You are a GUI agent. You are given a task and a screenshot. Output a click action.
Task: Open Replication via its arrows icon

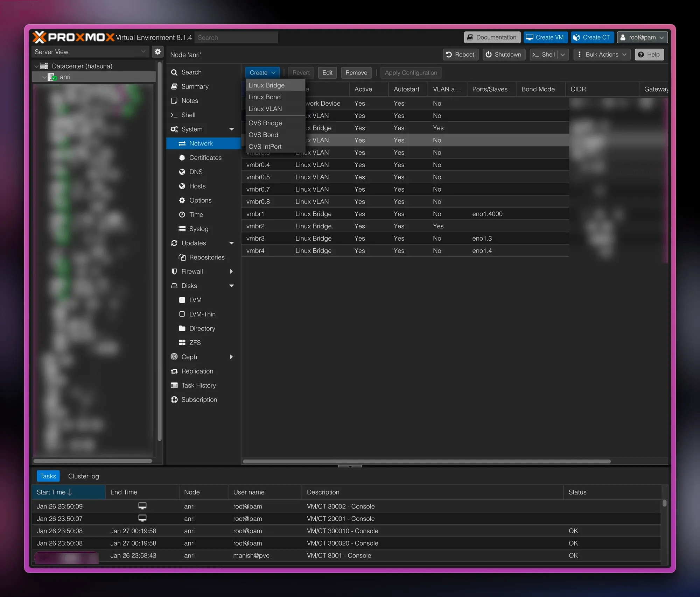[x=174, y=371]
